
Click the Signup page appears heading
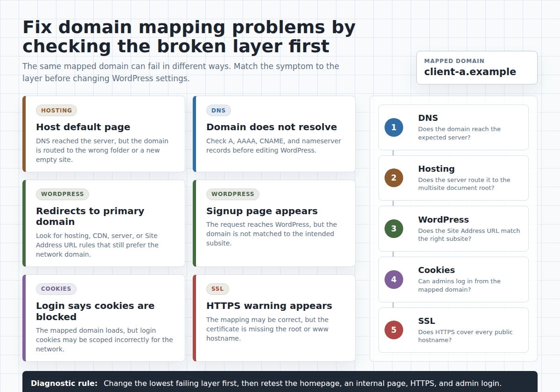262,211
